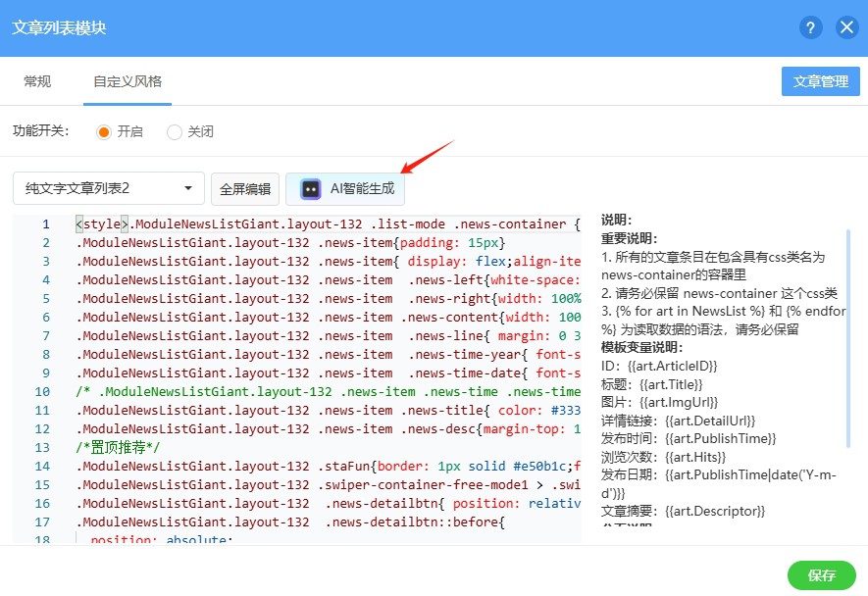
Task: Click the instructions panel vertical scrollbar
Action: tap(848, 294)
